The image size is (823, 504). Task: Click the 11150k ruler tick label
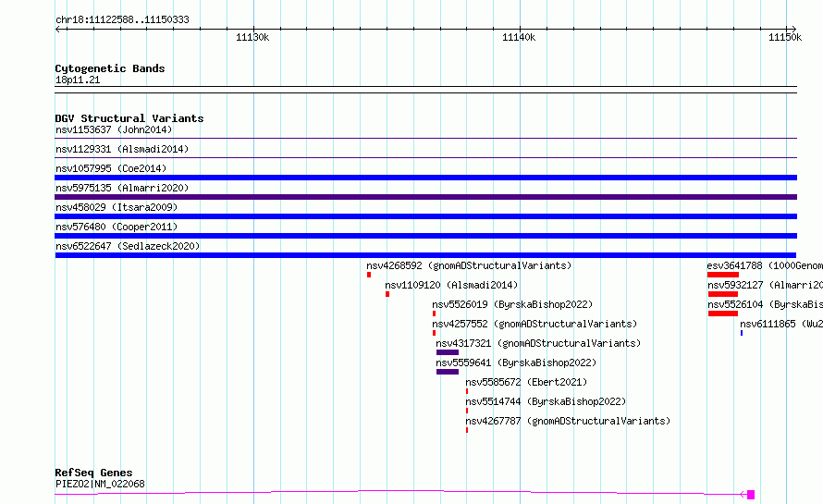(785, 37)
